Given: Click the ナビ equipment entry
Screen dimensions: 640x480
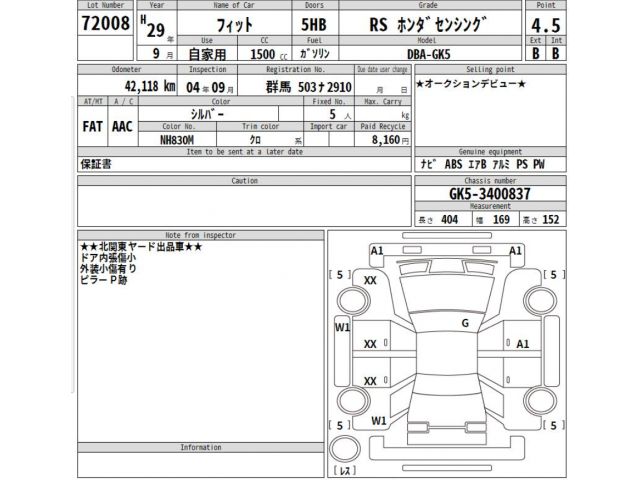Looking at the screenshot, I should (x=429, y=164).
